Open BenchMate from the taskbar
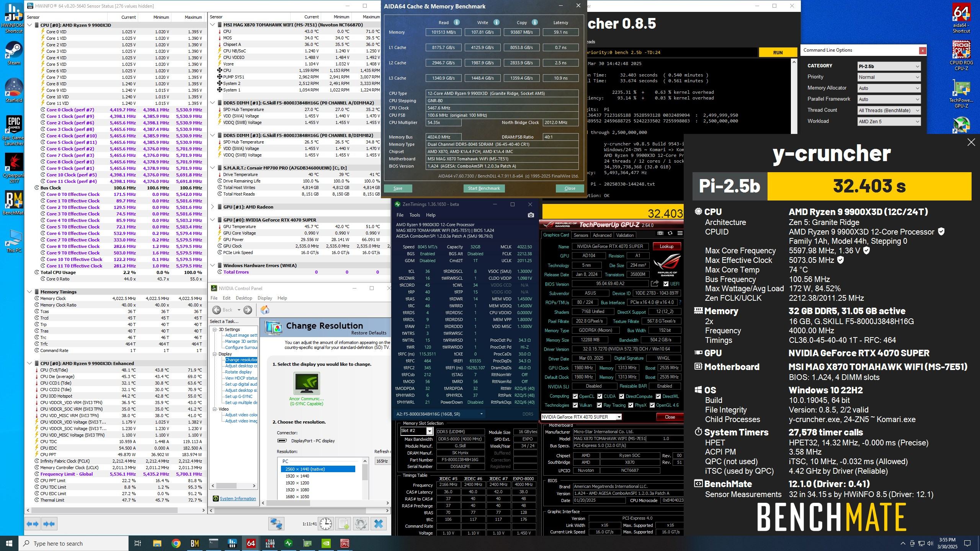 194,543
